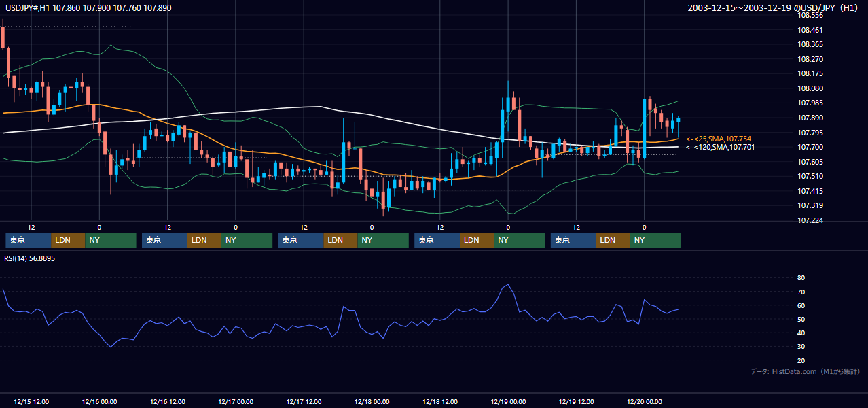Click price axis label 107.510
This screenshot has width=868, height=408.
810,176
